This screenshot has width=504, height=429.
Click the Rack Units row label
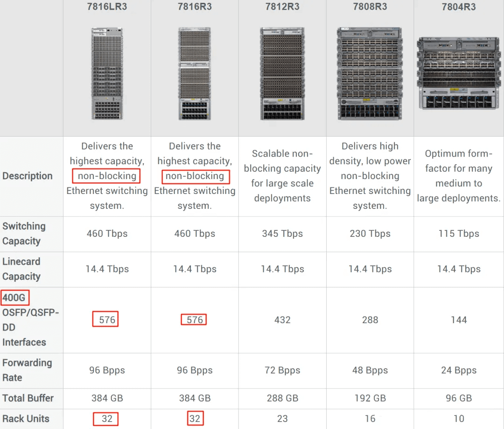26,419
